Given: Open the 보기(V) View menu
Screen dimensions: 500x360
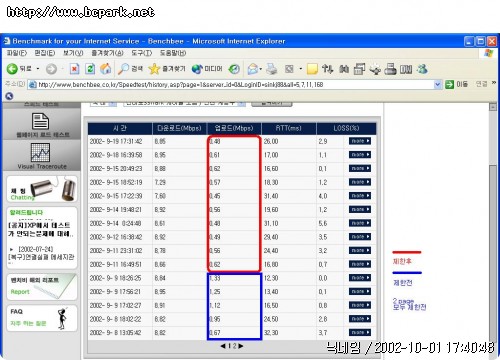Looking at the screenshot, I should point(73,53).
